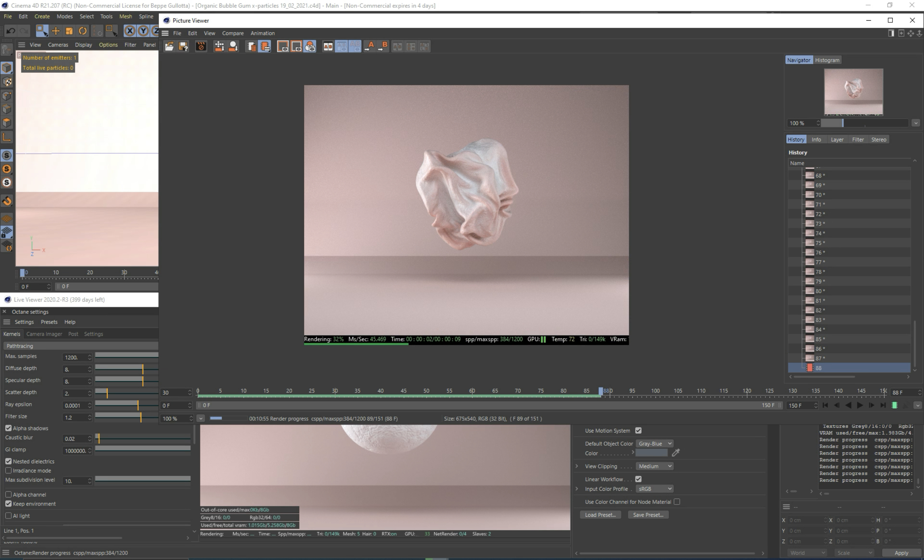The image size is (924, 560).
Task: Click the Load Preset button
Action: click(600, 515)
